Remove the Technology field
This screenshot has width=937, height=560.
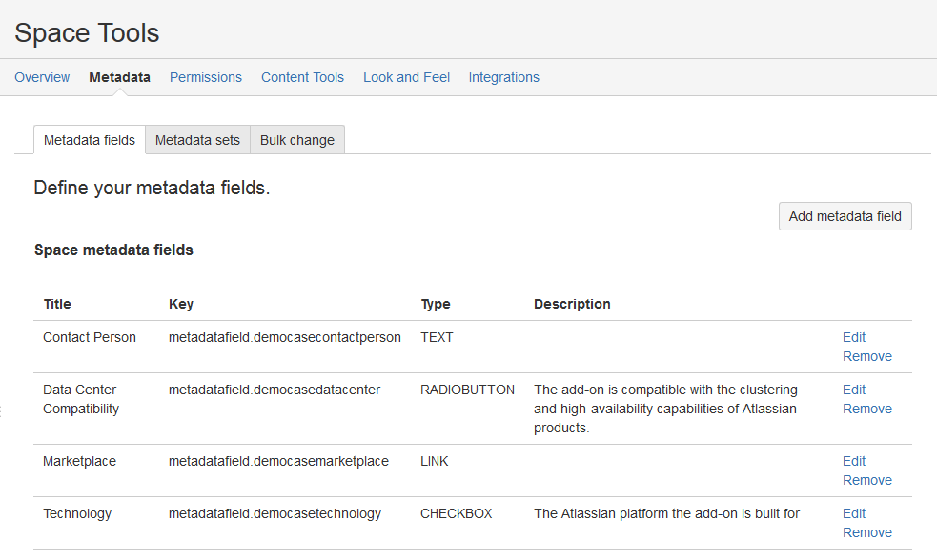coord(866,532)
